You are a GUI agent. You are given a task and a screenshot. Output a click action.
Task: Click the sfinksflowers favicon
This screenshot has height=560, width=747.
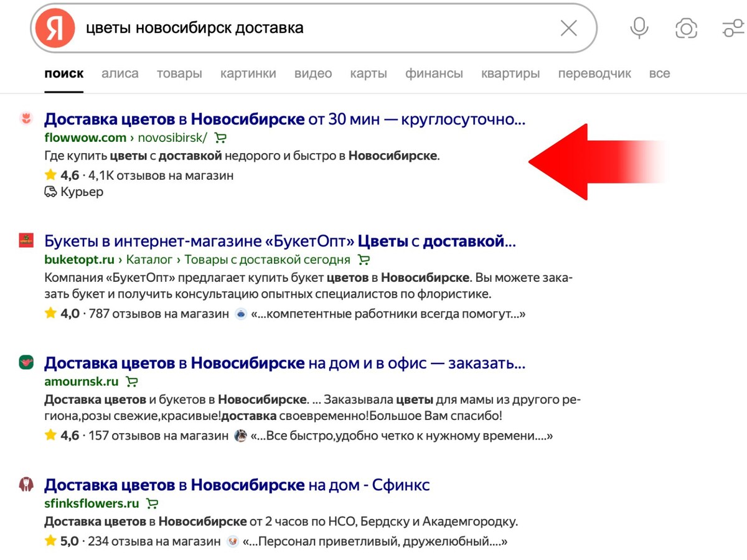pos(26,484)
